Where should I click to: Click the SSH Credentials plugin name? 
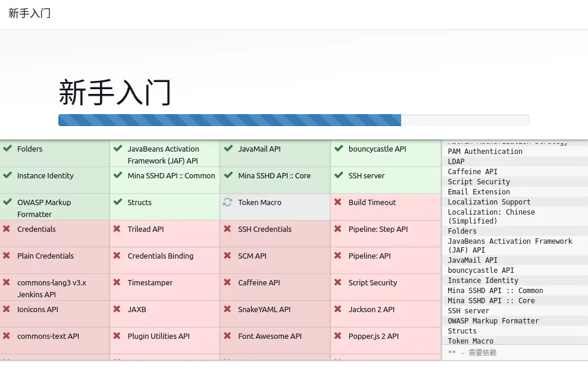(265, 229)
